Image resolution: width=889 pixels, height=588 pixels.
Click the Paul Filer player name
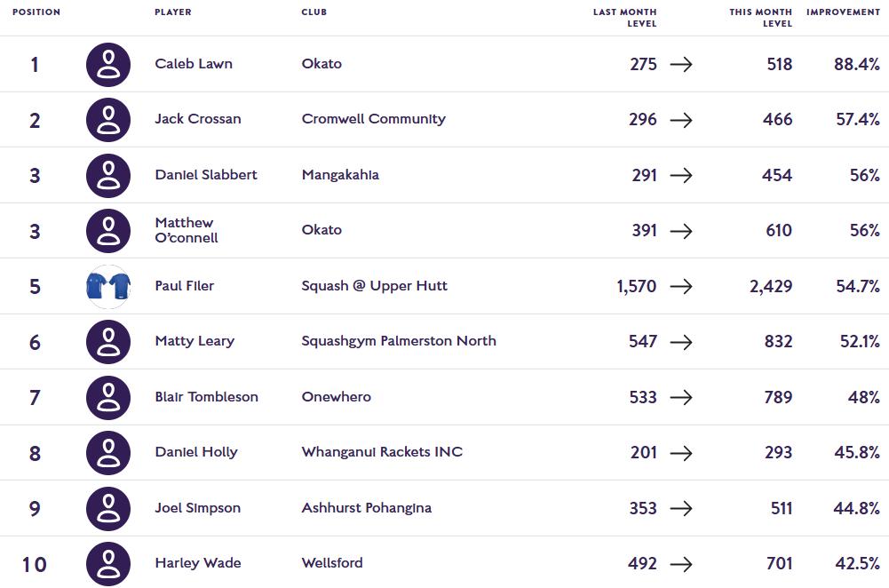pyautogui.click(x=184, y=286)
